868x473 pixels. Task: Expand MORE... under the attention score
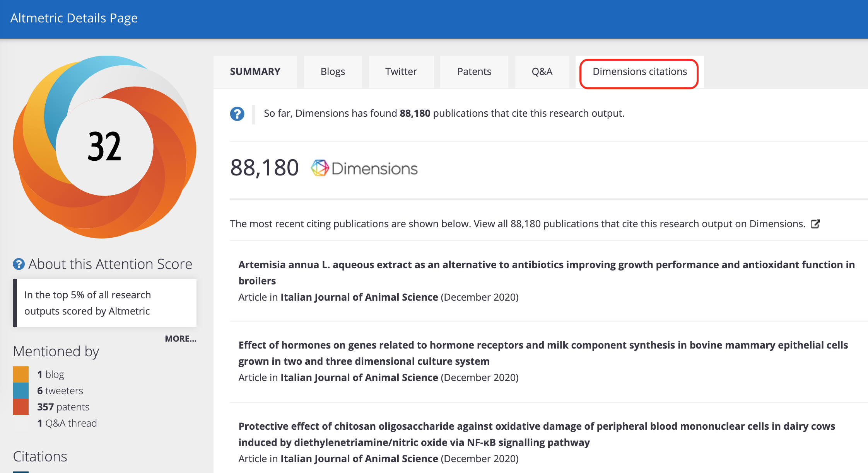point(180,339)
